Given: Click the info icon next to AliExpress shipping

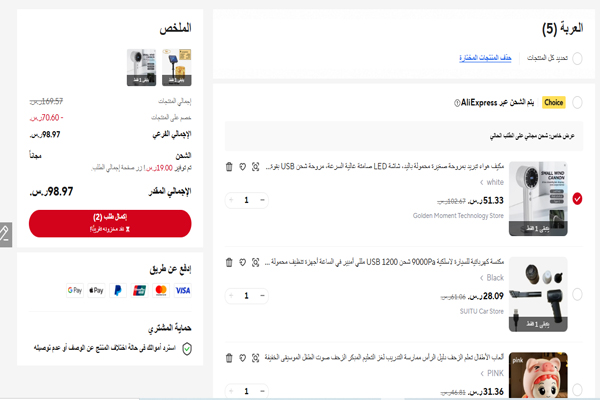Looking at the screenshot, I should [x=457, y=103].
